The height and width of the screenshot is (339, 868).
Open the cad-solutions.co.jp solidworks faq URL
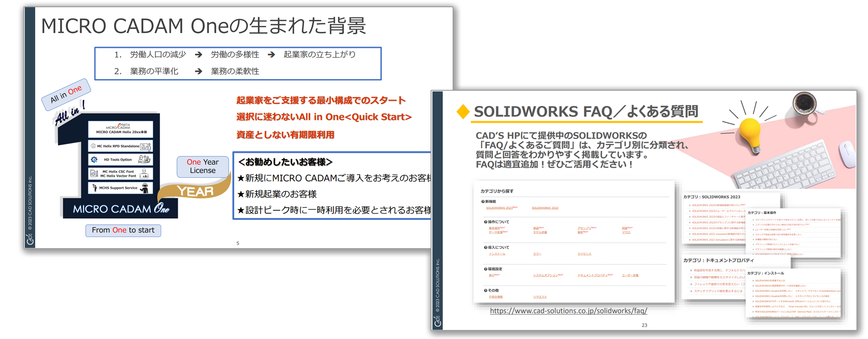click(x=568, y=311)
